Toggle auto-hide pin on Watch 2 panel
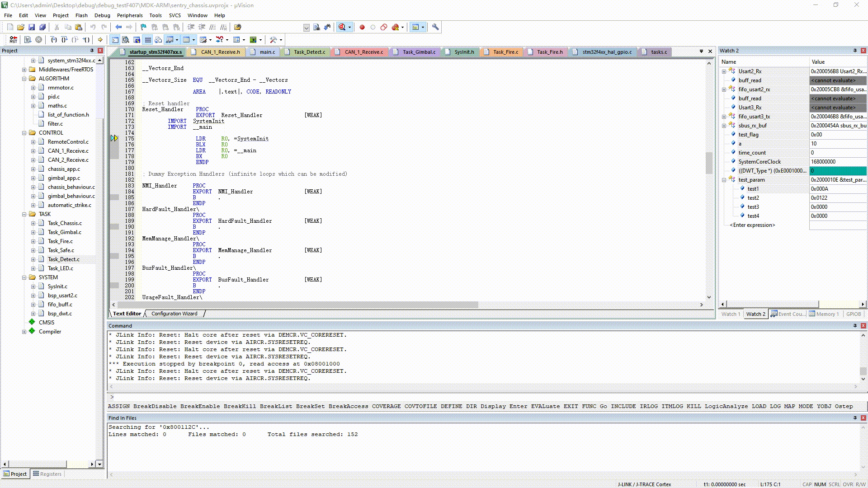Screen dimensions: 868x488 [x=855, y=51]
